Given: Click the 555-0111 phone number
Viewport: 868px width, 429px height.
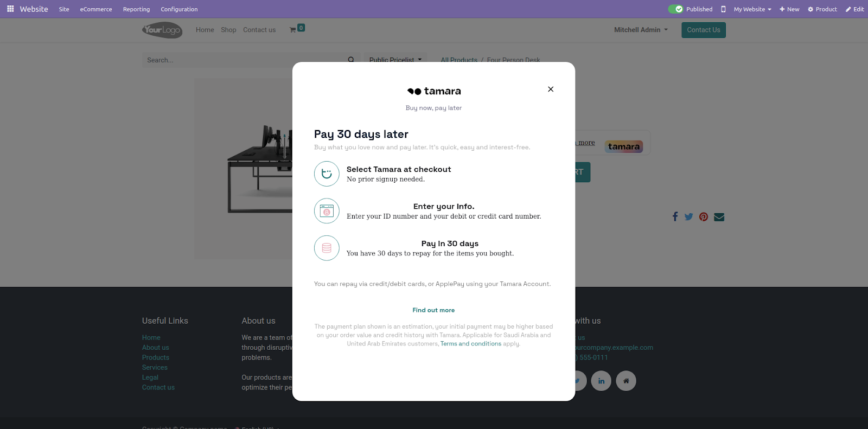Looking at the screenshot, I should [592, 357].
